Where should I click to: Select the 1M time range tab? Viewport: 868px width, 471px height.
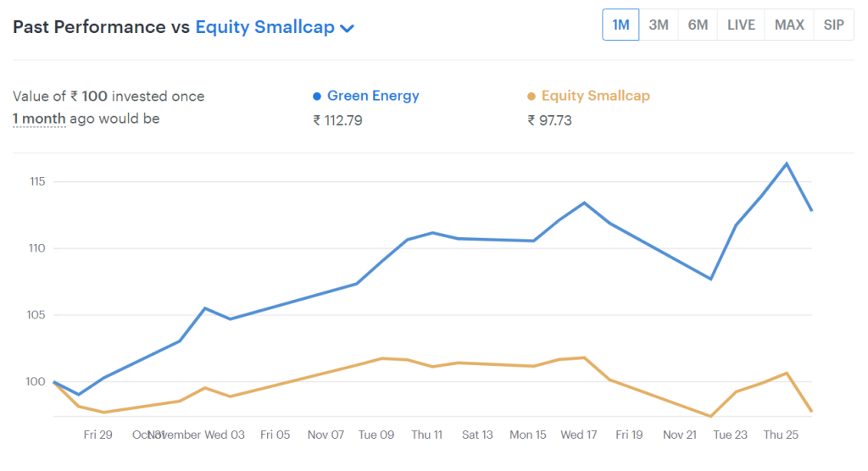(x=620, y=25)
